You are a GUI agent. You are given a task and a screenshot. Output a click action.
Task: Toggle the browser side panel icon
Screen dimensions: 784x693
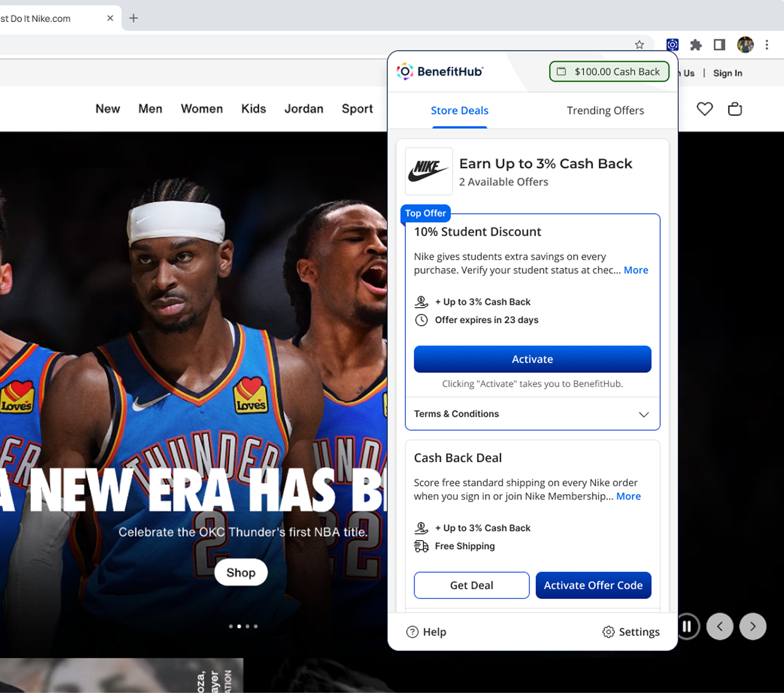719,45
